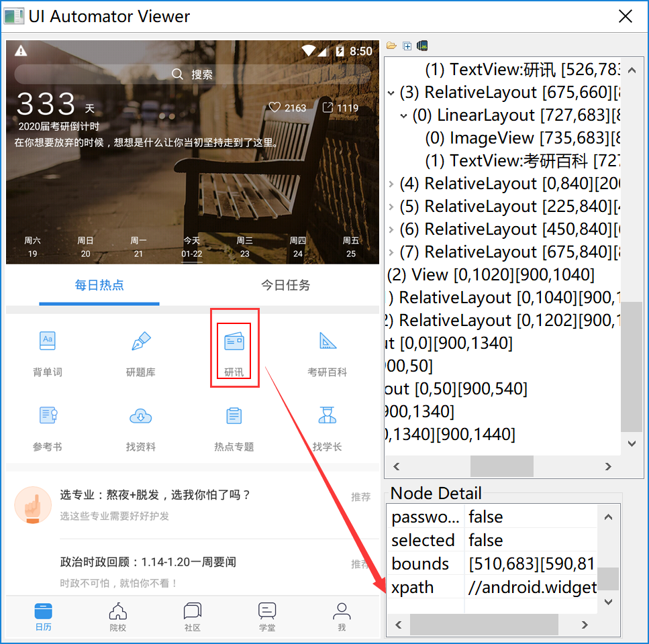
Task: Select calendar day 周一 21
Action: pos(139,247)
